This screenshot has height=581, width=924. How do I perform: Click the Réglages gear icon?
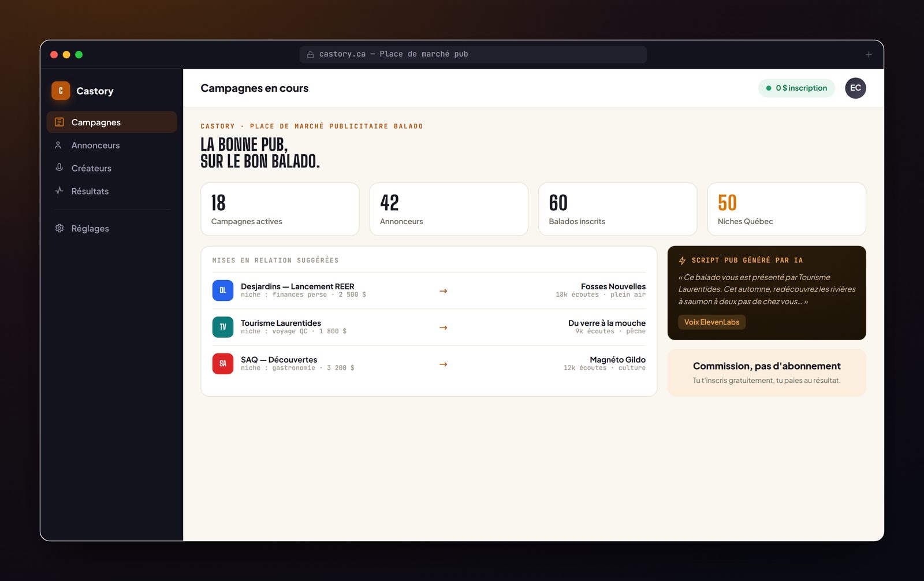(x=59, y=228)
